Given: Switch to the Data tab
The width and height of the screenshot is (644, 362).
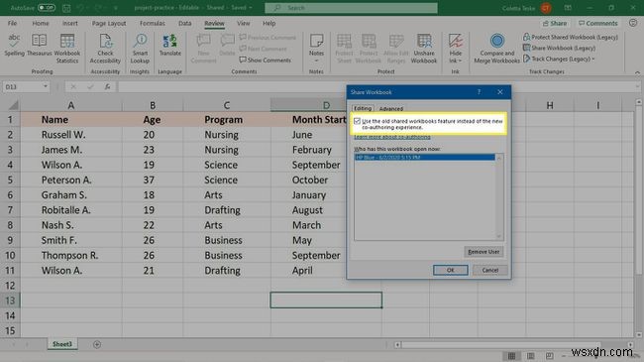Looking at the screenshot, I should (x=185, y=24).
